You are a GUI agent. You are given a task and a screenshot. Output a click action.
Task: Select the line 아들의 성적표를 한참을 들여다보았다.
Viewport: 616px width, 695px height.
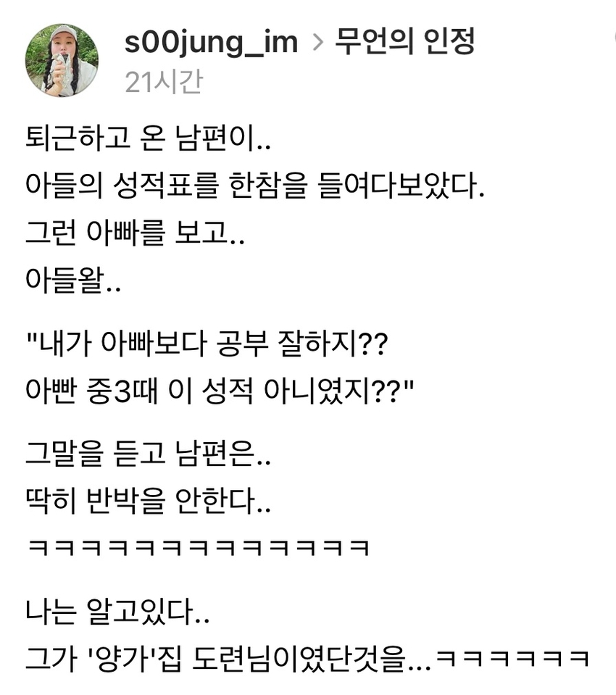[255, 185]
